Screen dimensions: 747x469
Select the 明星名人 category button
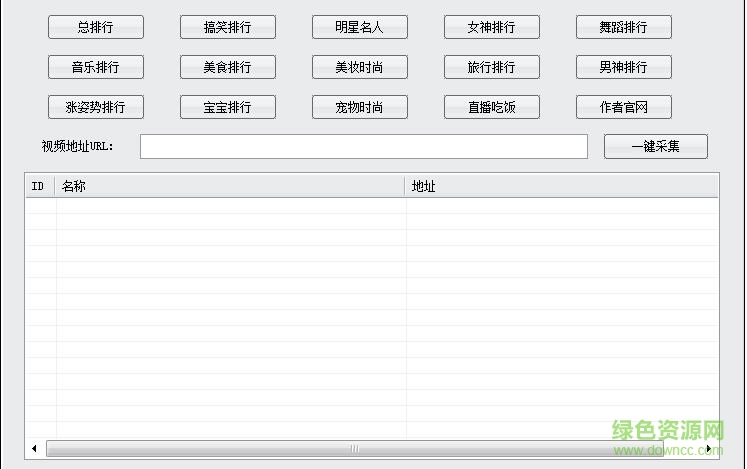click(360, 27)
